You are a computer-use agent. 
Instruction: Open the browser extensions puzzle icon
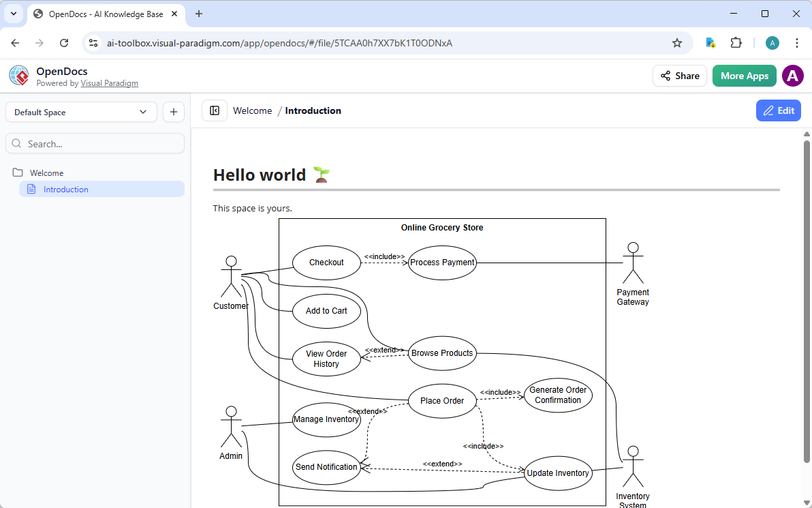[736, 42]
